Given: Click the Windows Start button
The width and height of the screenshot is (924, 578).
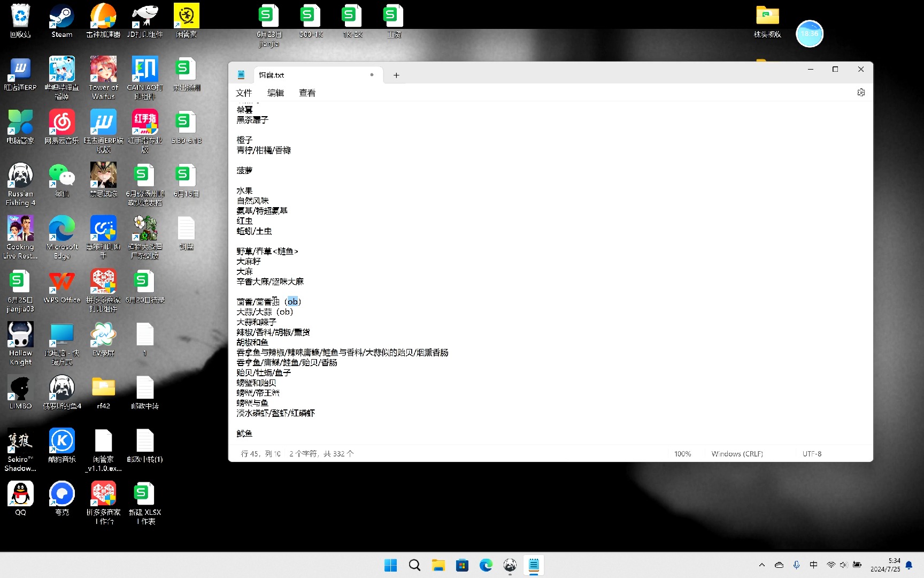Looking at the screenshot, I should point(391,565).
